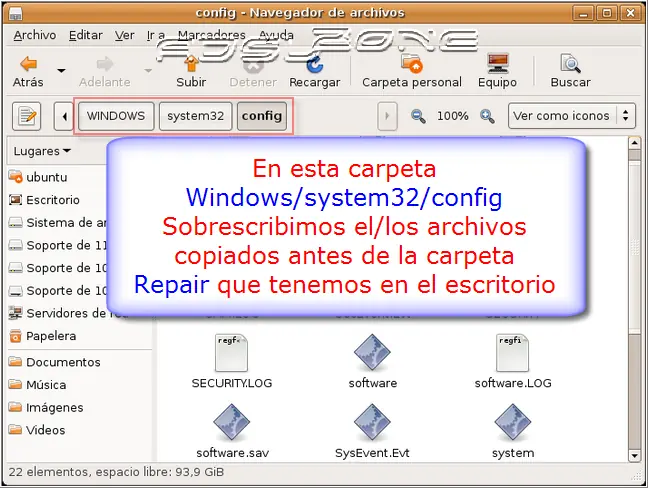The image size is (648, 488).
Task: Click the window menu icon in titlebar
Action: click(x=16, y=13)
